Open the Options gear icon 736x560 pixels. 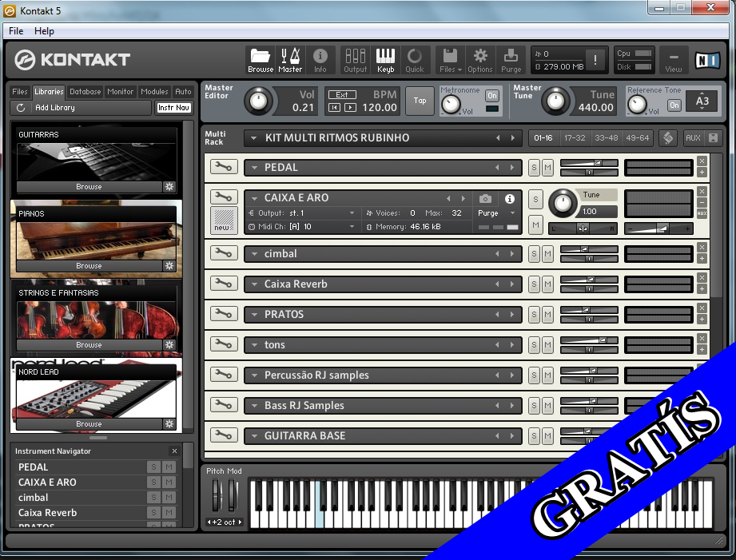(x=480, y=61)
